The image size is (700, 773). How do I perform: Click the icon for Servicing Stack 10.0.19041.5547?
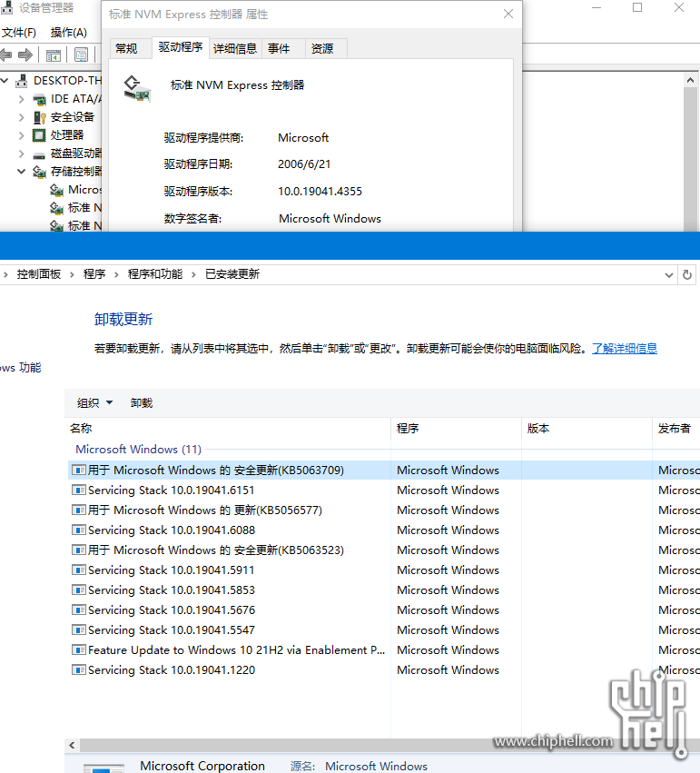click(x=78, y=630)
